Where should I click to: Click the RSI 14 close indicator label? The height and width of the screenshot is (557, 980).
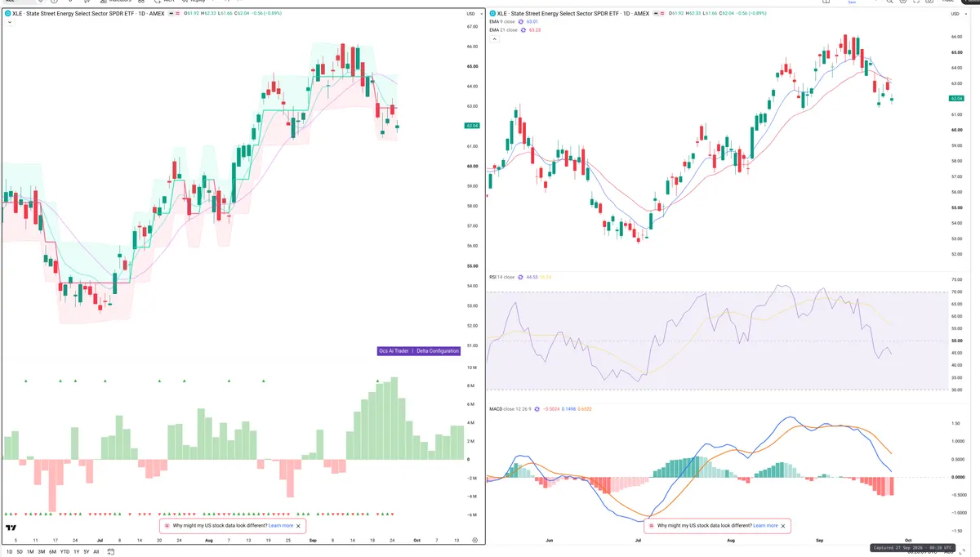coord(501,277)
